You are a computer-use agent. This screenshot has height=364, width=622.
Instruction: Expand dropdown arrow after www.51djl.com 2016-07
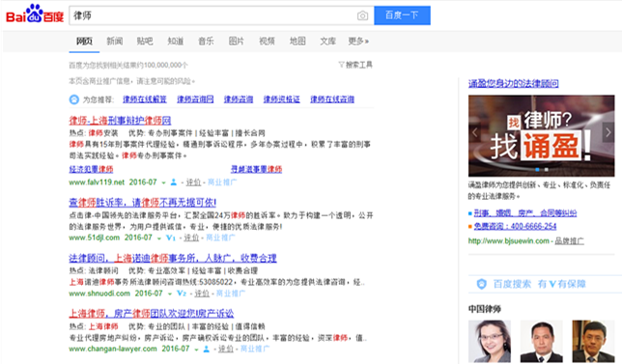pos(159,238)
